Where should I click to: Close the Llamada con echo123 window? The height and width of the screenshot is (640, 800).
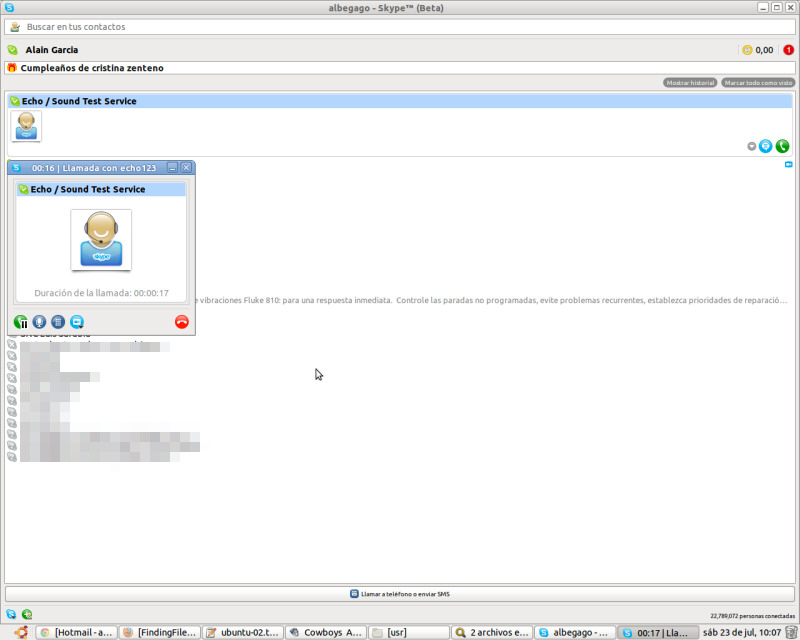coord(186,167)
